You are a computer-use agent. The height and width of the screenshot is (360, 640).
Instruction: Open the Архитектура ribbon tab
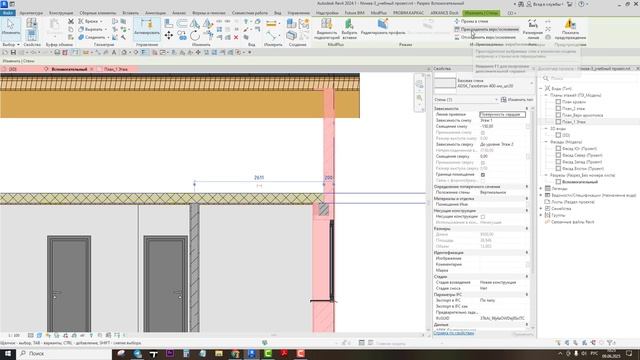[31, 13]
